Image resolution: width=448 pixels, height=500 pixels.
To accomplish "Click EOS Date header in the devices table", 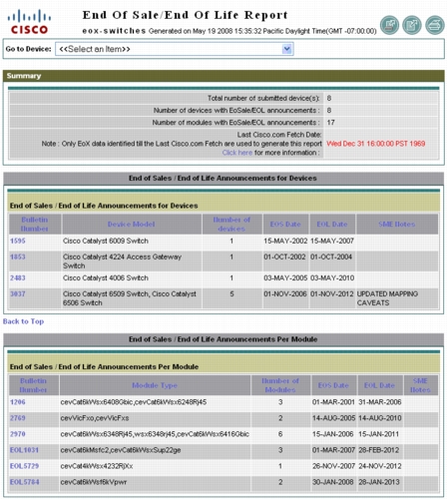I will [285, 225].
